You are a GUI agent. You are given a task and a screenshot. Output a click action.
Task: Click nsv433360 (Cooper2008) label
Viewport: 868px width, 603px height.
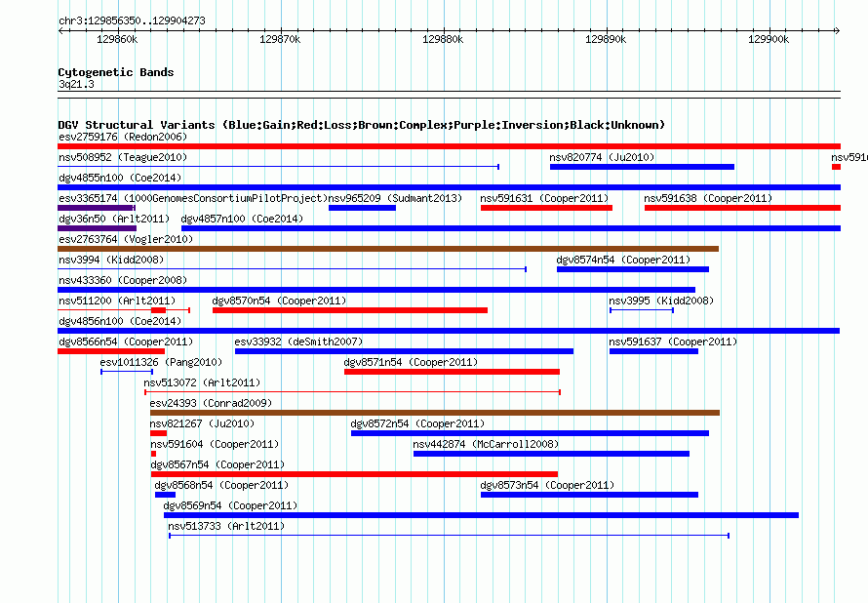[123, 280]
